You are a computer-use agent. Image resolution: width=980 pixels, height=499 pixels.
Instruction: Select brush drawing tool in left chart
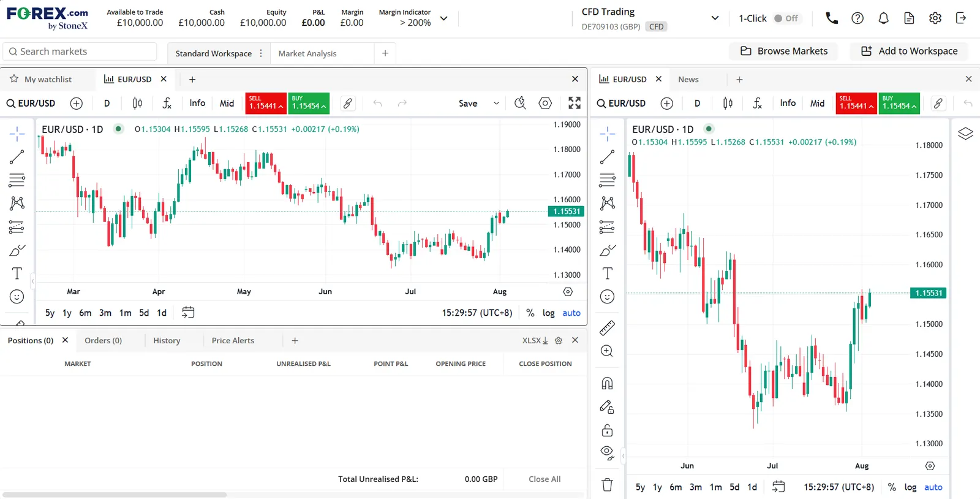pyautogui.click(x=17, y=250)
